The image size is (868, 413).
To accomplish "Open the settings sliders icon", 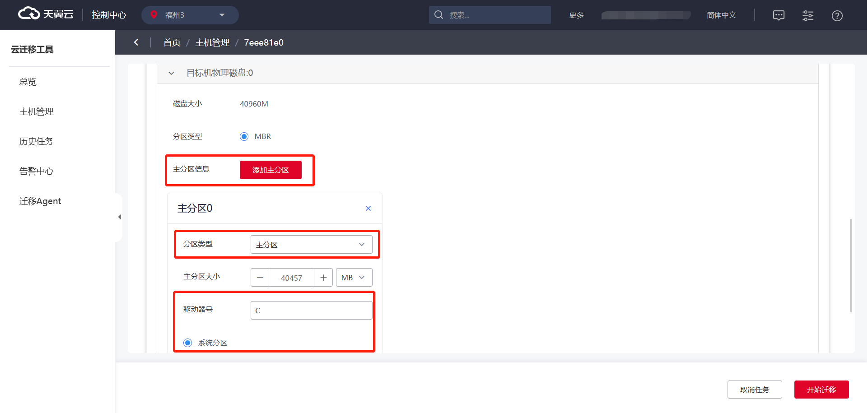I will [x=807, y=15].
